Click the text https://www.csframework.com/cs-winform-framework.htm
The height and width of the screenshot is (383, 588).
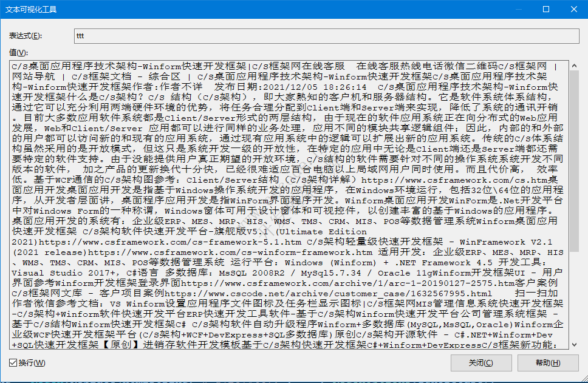tap(230, 253)
